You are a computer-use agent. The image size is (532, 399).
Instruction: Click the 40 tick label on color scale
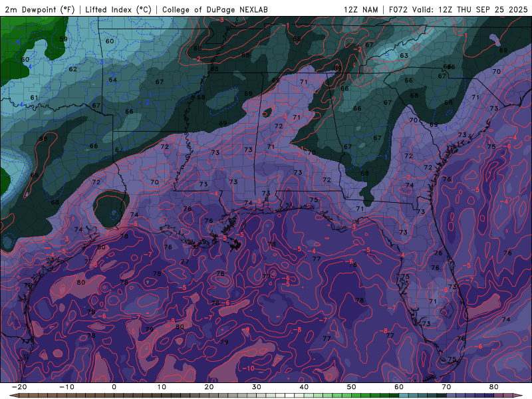[304, 387]
